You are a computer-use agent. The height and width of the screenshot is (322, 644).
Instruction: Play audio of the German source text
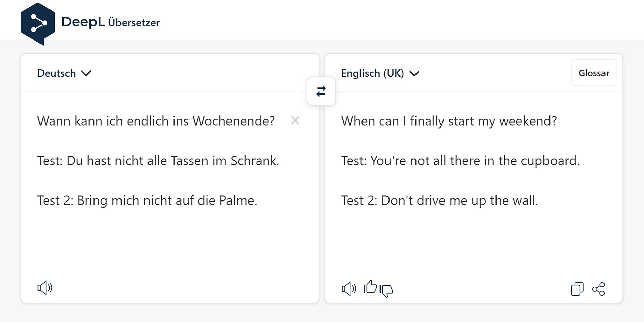coord(45,288)
